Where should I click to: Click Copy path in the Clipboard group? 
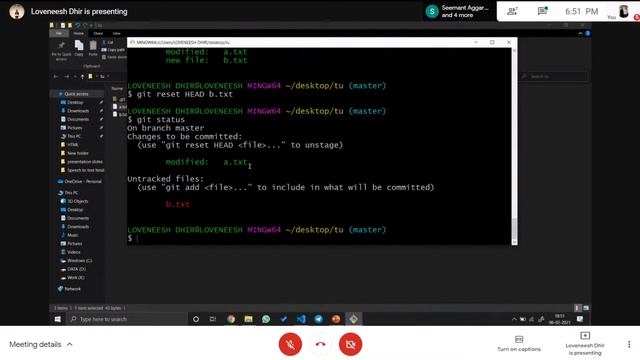pyautogui.click(x=113, y=50)
